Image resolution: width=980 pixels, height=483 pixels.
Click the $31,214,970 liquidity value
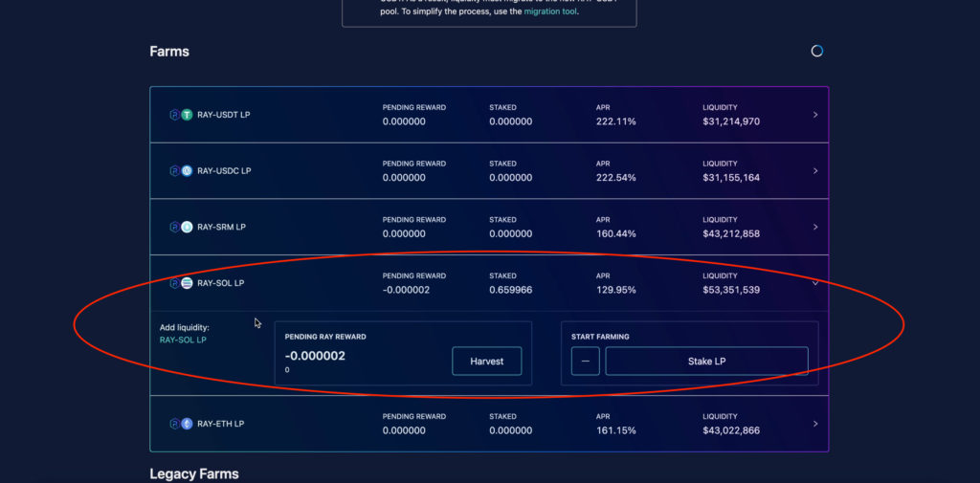coord(731,121)
